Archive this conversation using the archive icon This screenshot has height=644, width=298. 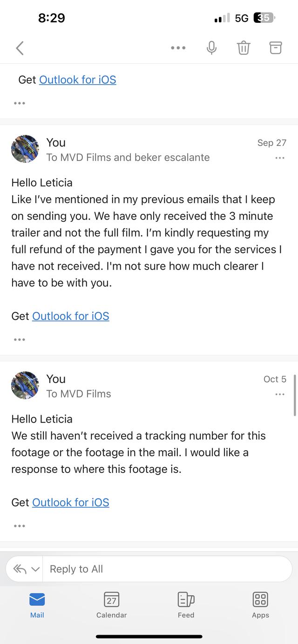[x=276, y=48]
